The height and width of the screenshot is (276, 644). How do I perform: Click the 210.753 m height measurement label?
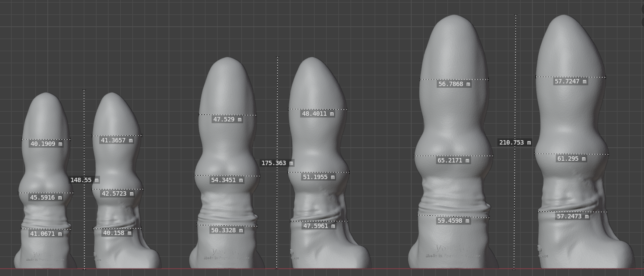[x=515, y=142]
